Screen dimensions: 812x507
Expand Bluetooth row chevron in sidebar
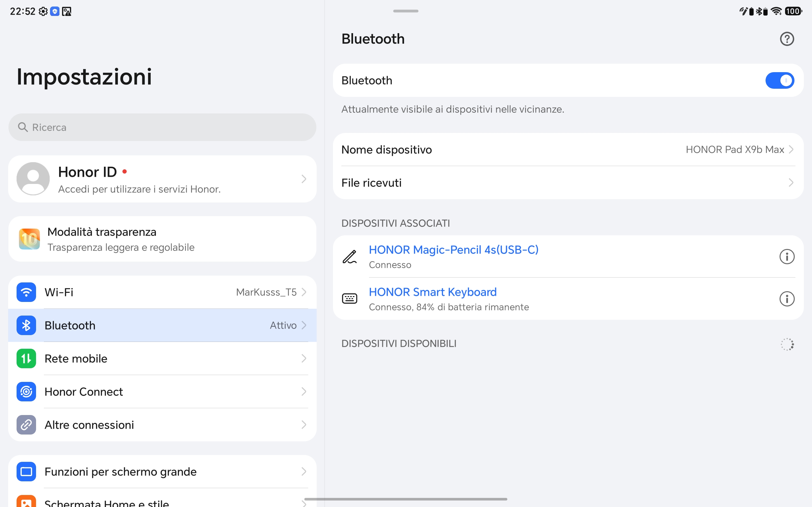coord(304,325)
